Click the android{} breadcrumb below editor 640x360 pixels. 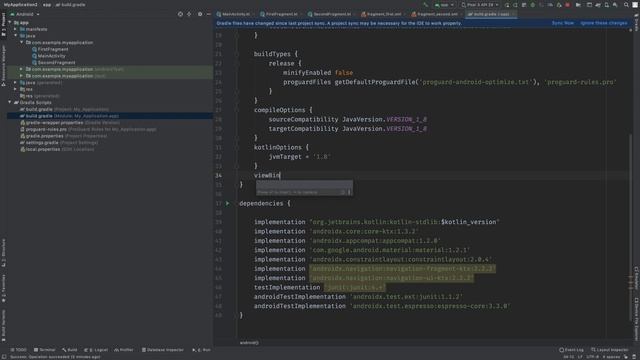249,343
